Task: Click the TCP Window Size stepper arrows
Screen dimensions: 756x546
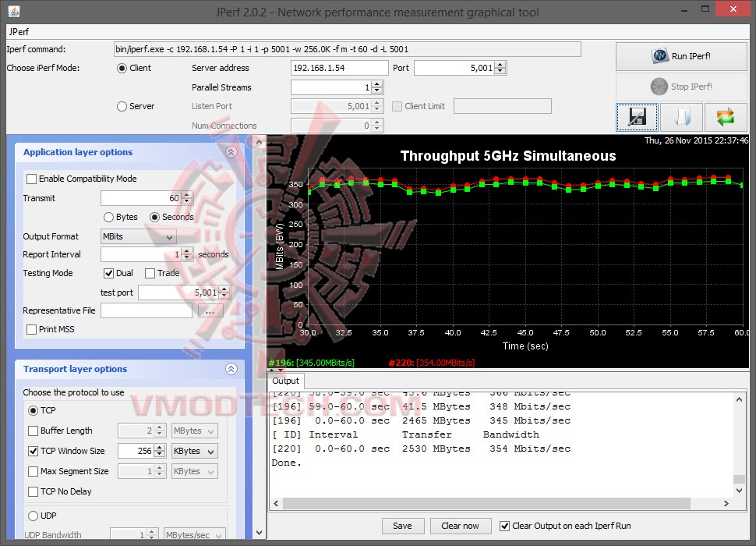Action: click(160, 451)
